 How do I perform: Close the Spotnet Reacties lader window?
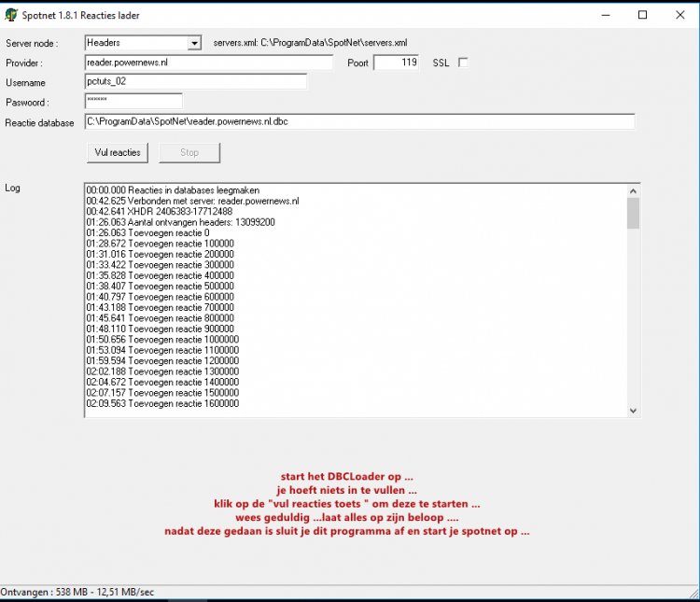(682, 15)
